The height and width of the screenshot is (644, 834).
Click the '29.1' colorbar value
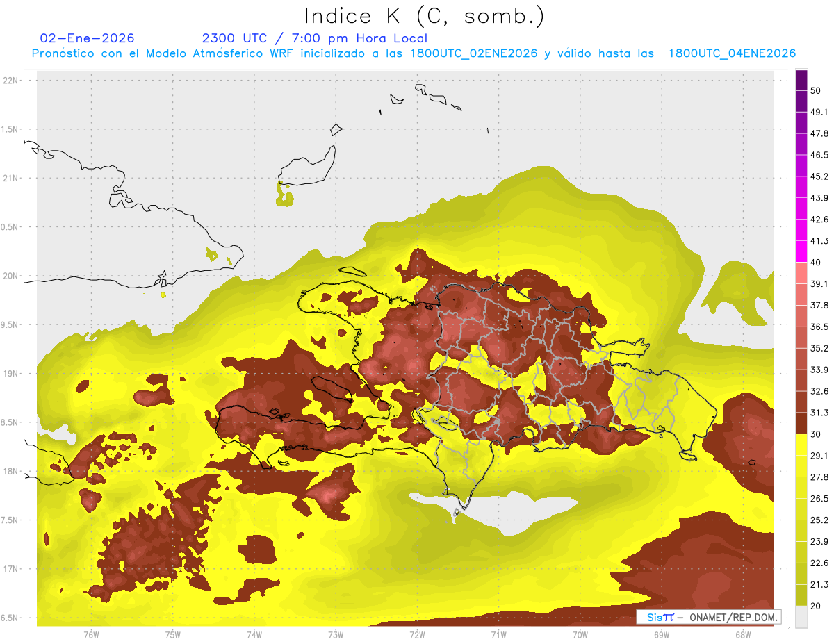pos(819,456)
